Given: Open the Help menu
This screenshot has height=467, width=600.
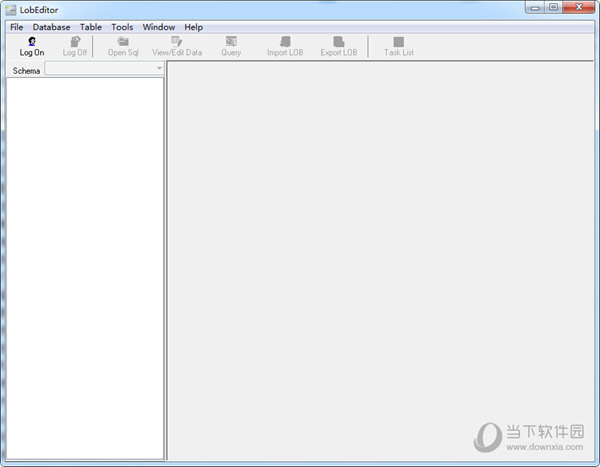Looking at the screenshot, I should tap(194, 27).
